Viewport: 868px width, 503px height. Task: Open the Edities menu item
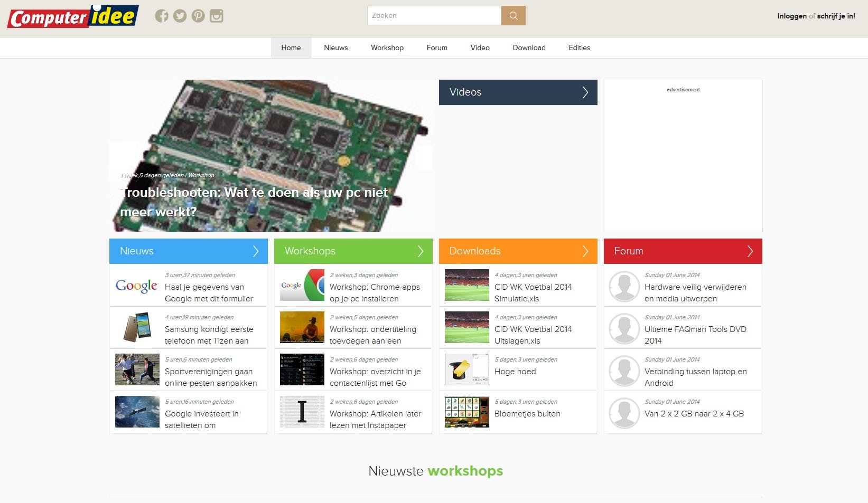[580, 48]
